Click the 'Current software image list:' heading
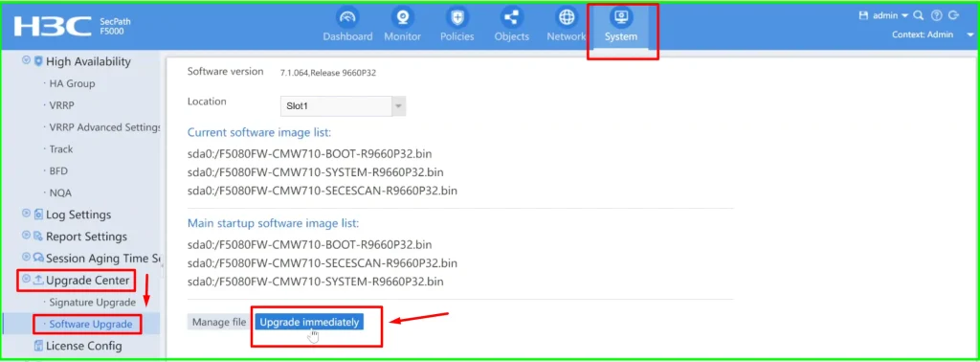Viewport: 980px width, 362px height. [x=259, y=132]
